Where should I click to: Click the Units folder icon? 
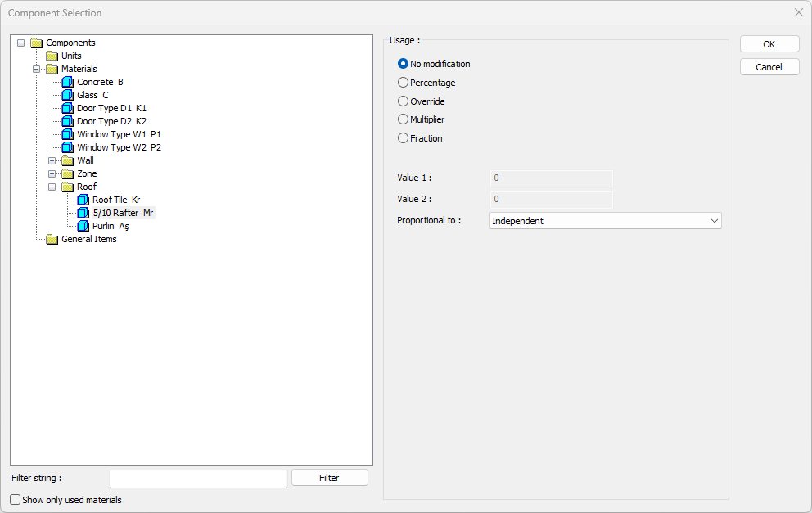[x=52, y=56]
